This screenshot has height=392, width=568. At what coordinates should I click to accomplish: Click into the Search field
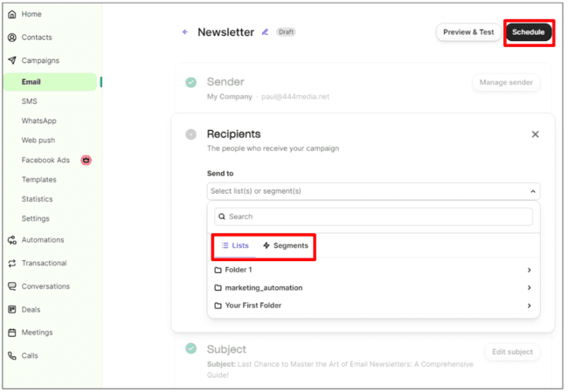pyautogui.click(x=373, y=217)
